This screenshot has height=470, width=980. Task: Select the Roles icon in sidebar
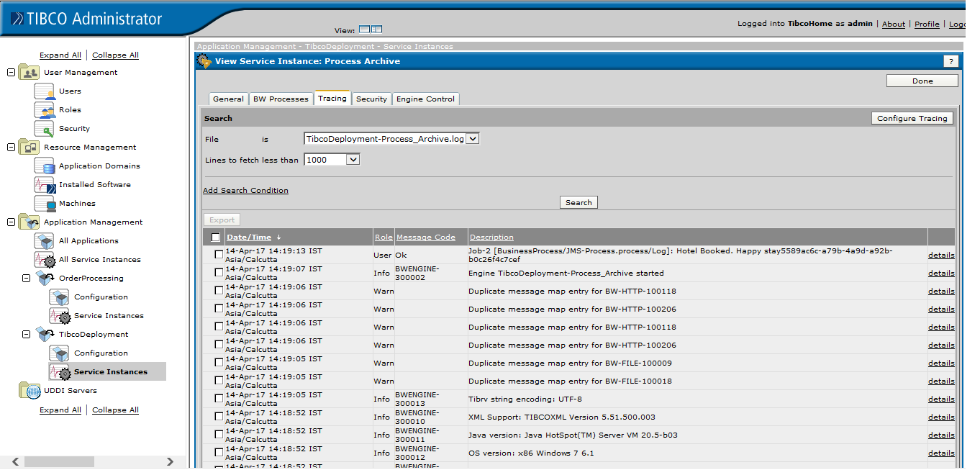(x=43, y=109)
